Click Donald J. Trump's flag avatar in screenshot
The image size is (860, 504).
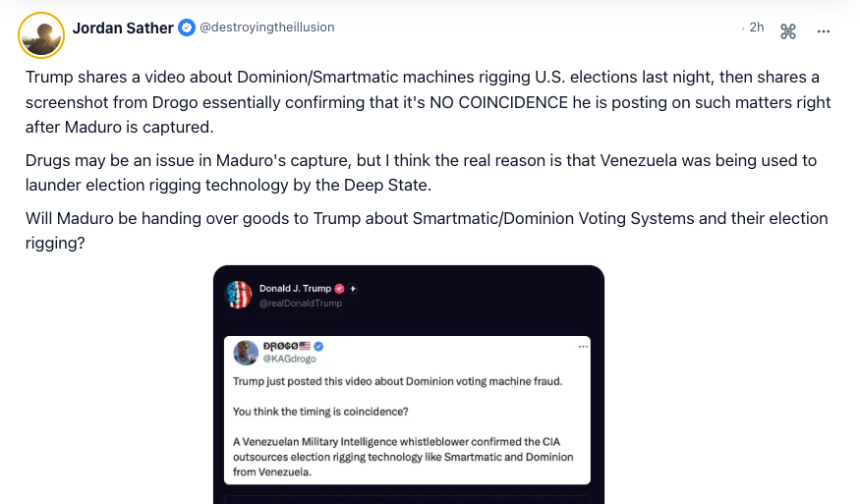point(239,295)
